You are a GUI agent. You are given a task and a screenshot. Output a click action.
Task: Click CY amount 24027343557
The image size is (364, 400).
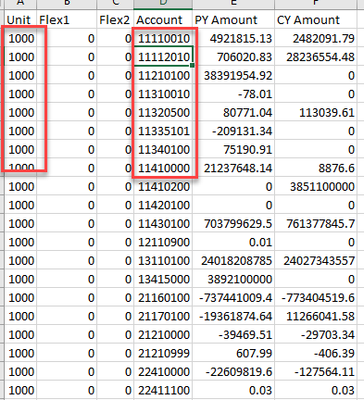click(x=315, y=261)
